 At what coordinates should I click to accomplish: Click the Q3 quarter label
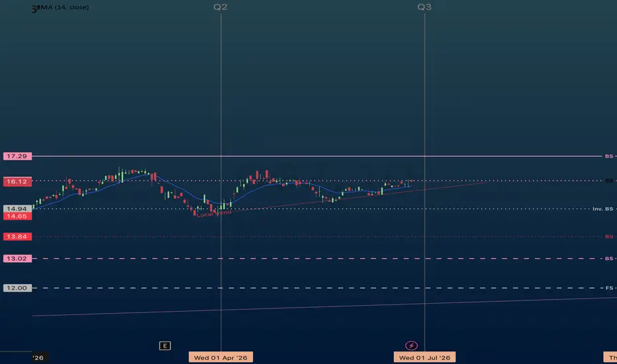coord(424,7)
